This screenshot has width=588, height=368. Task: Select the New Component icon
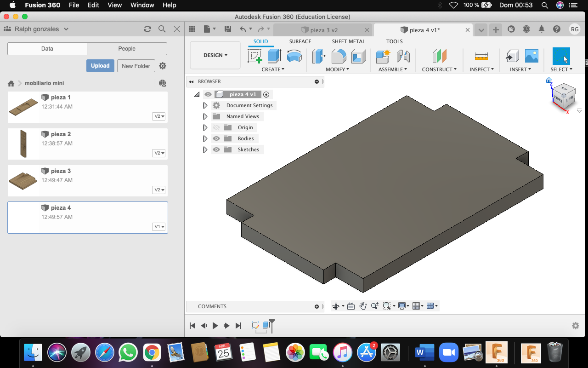click(382, 56)
